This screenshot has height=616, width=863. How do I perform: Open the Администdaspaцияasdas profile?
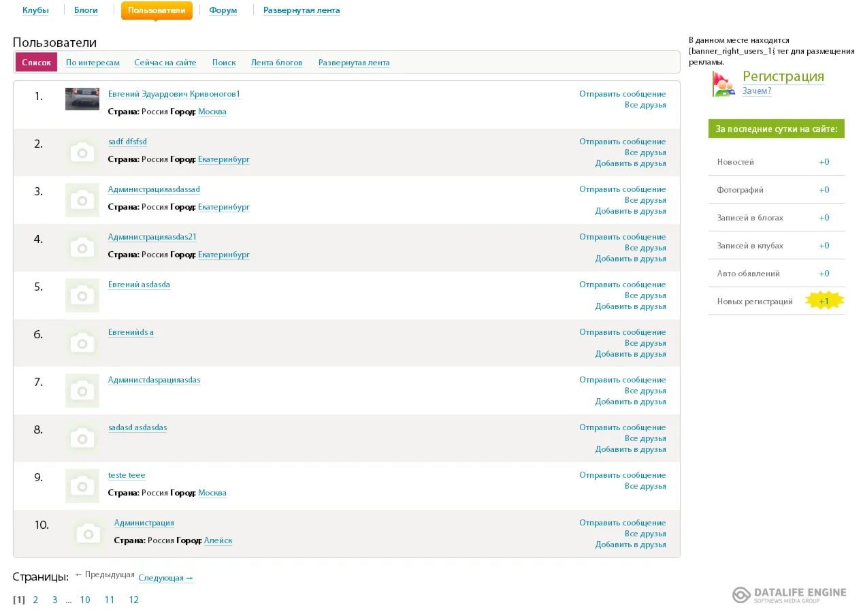pyautogui.click(x=154, y=380)
